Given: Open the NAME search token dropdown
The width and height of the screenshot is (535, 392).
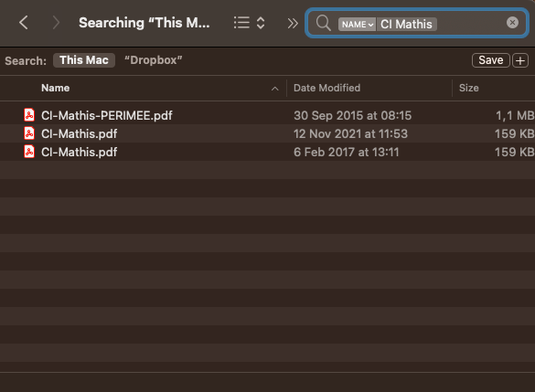Looking at the screenshot, I should pyautogui.click(x=357, y=24).
